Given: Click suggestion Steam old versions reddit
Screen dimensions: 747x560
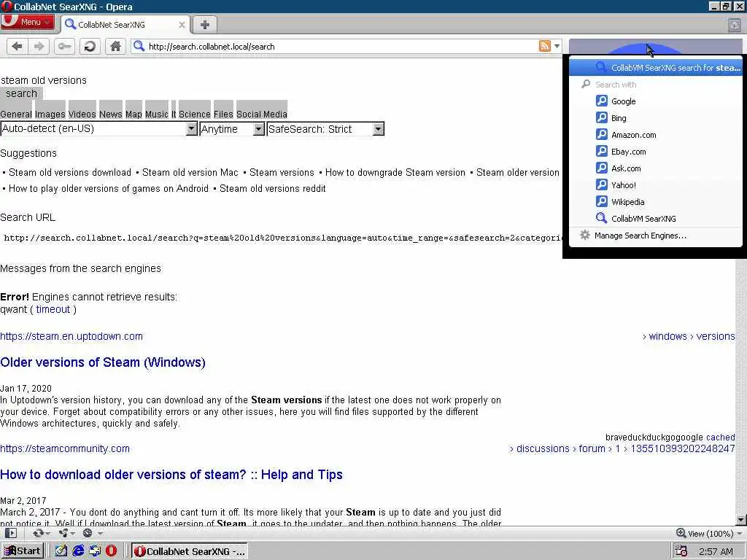Looking at the screenshot, I should coord(273,188).
